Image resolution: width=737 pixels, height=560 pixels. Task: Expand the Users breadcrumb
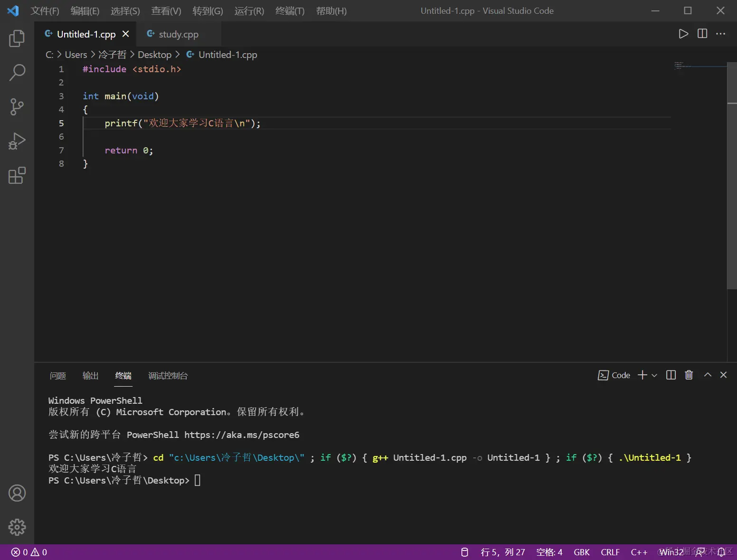coord(76,55)
